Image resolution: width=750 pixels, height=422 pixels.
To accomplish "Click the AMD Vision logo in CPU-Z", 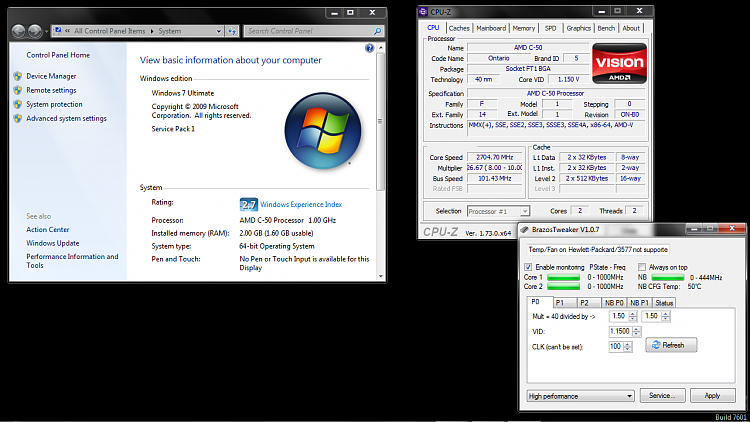I will (x=619, y=64).
